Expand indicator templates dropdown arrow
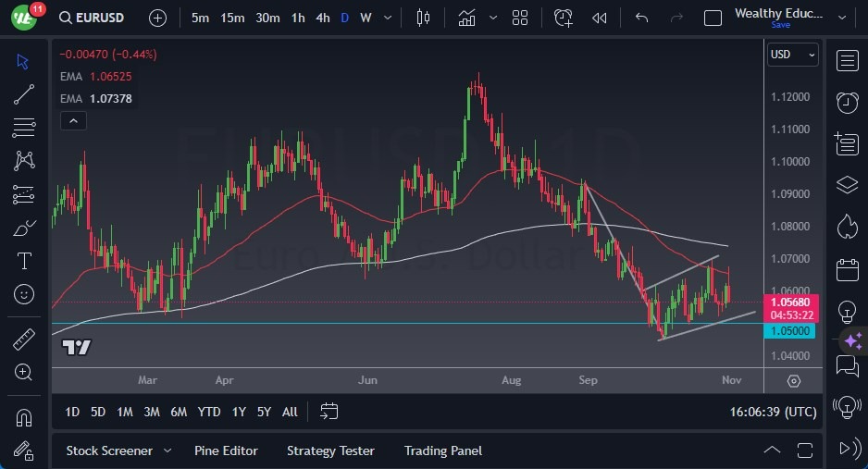 pos(492,18)
